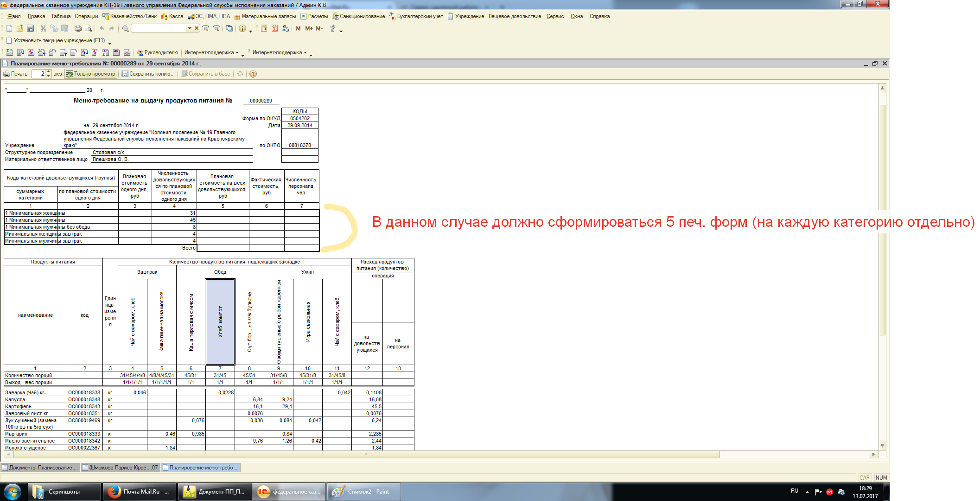Toggle the NUM indicator in status bar

pos(881,477)
